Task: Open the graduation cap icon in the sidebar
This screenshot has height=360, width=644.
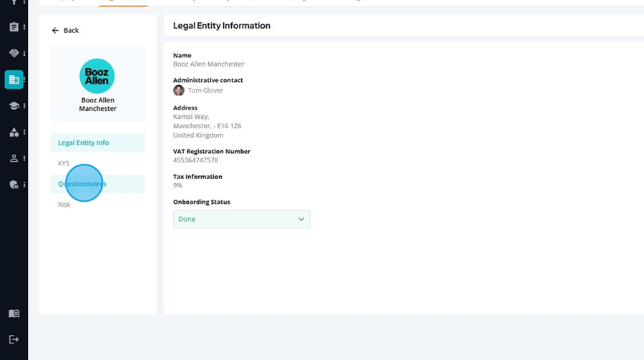Action: coord(14,106)
